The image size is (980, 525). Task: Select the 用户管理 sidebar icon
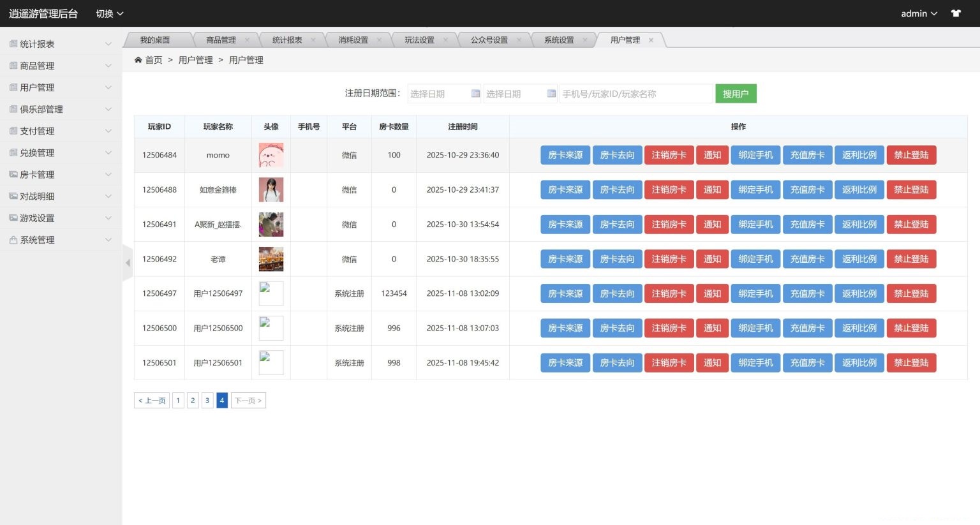12,87
